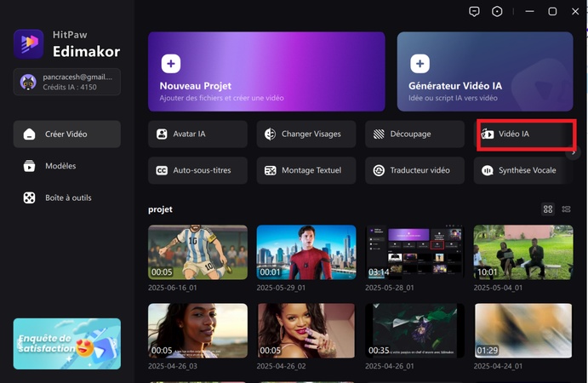Select Créer Vidéo in the sidebar
This screenshot has height=383, width=588.
coord(67,134)
